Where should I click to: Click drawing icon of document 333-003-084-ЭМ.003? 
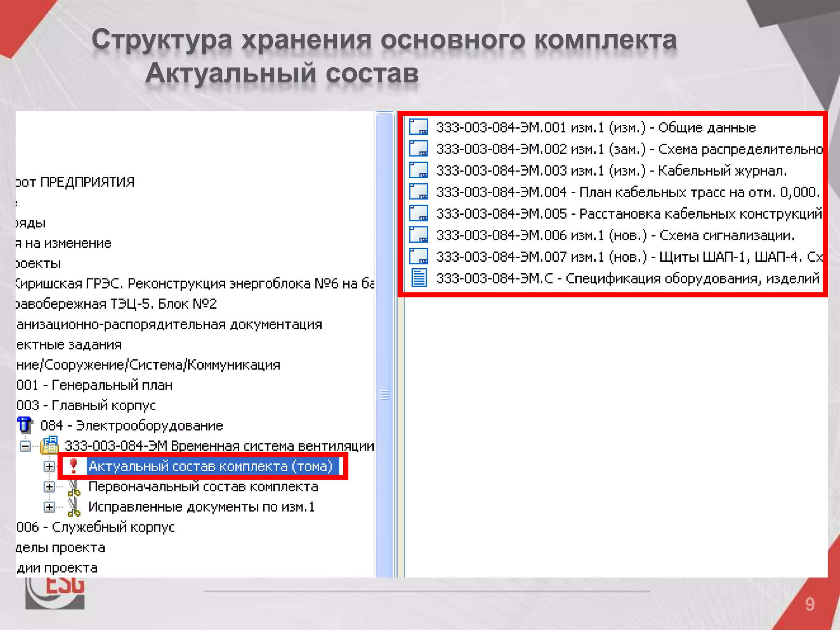point(419,170)
